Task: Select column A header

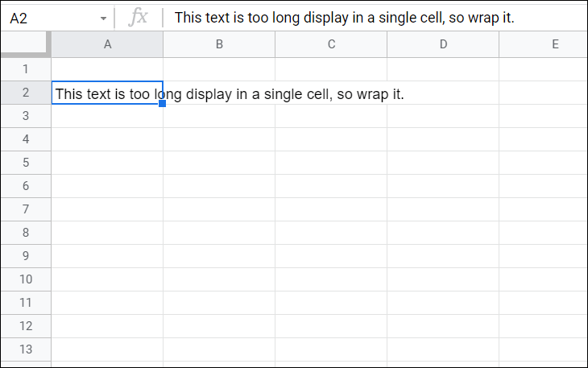Action: click(107, 44)
